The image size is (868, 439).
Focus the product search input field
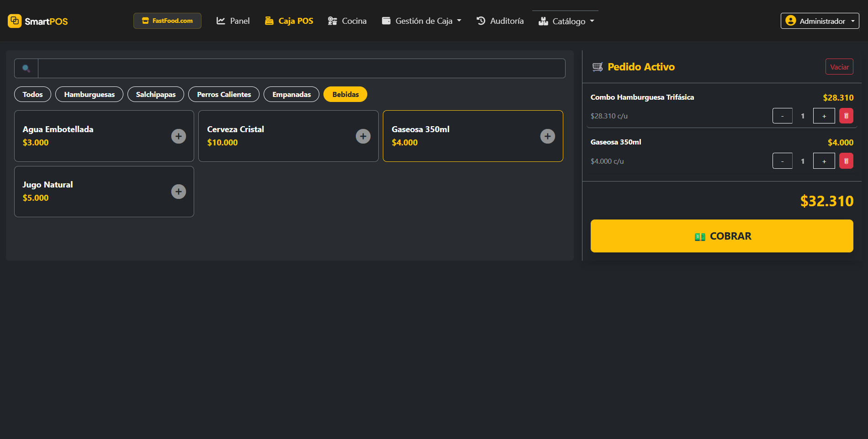(x=302, y=69)
